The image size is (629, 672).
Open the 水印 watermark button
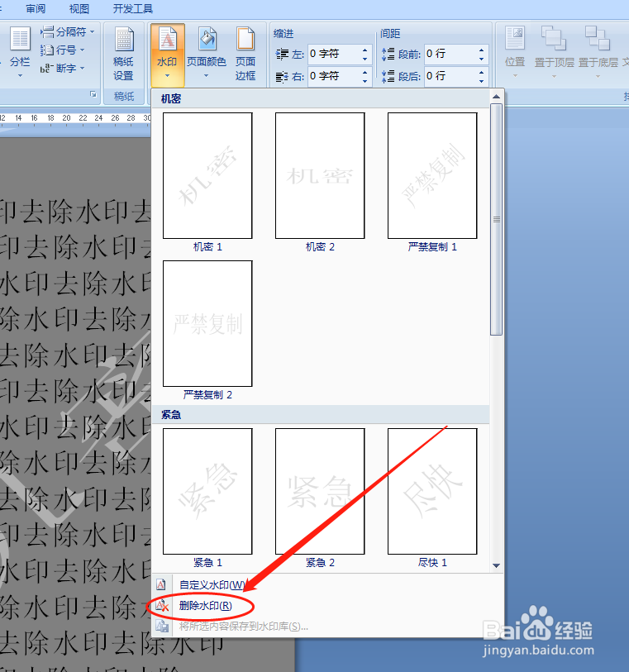tap(167, 54)
